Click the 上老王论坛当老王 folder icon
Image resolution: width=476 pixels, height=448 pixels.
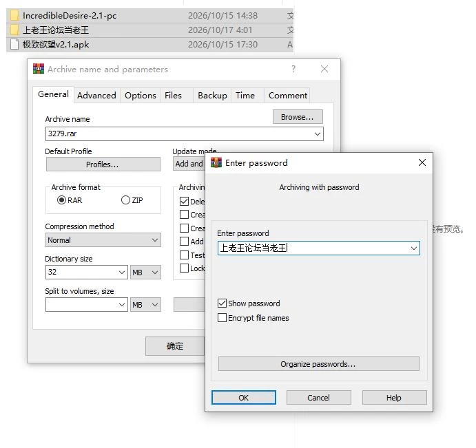point(14,30)
